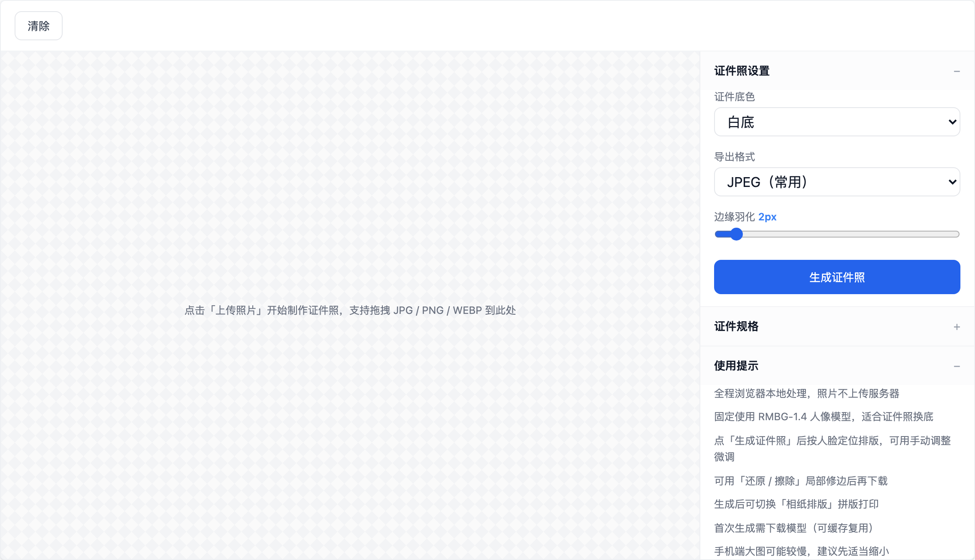Viewport: 975px width, 560px height.
Task: Click the 导出格式 field label
Action: pos(734,157)
